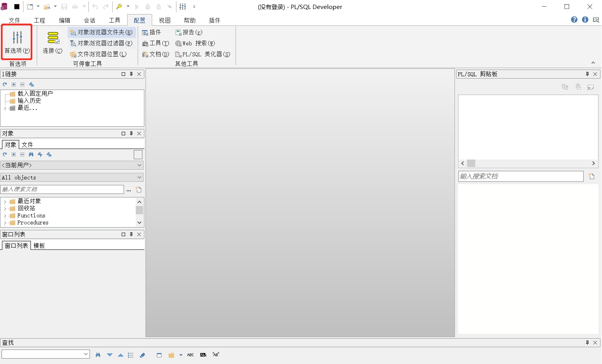The image size is (602, 364).
Task: Click 对象浏览器文件夹(B) in ribbon
Action: (x=102, y=32)
